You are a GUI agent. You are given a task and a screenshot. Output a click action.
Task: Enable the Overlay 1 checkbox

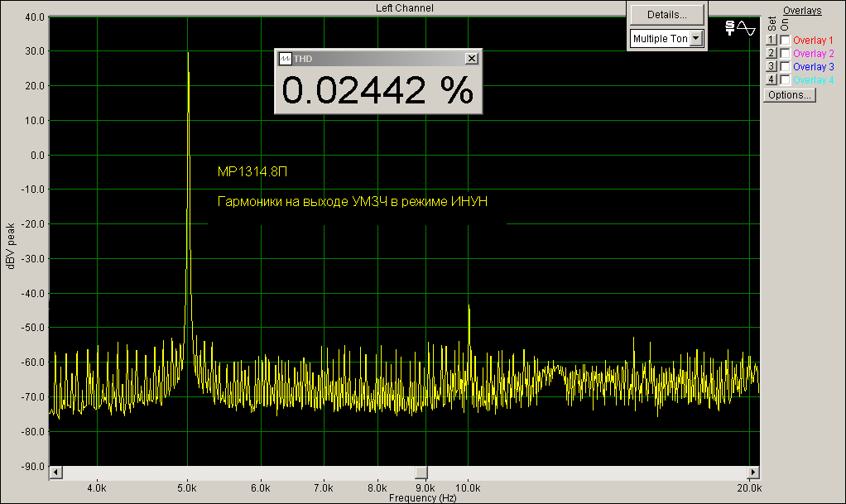[x=785, y=40]
